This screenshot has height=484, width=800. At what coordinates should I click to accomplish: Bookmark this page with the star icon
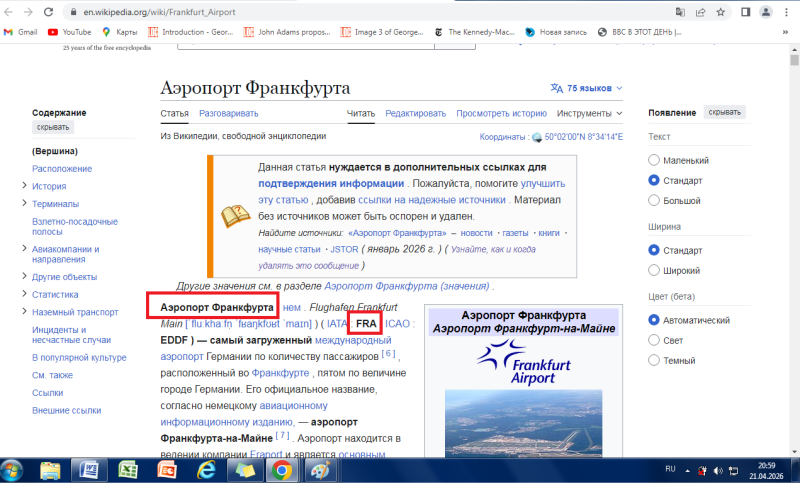tap(721, 12)
